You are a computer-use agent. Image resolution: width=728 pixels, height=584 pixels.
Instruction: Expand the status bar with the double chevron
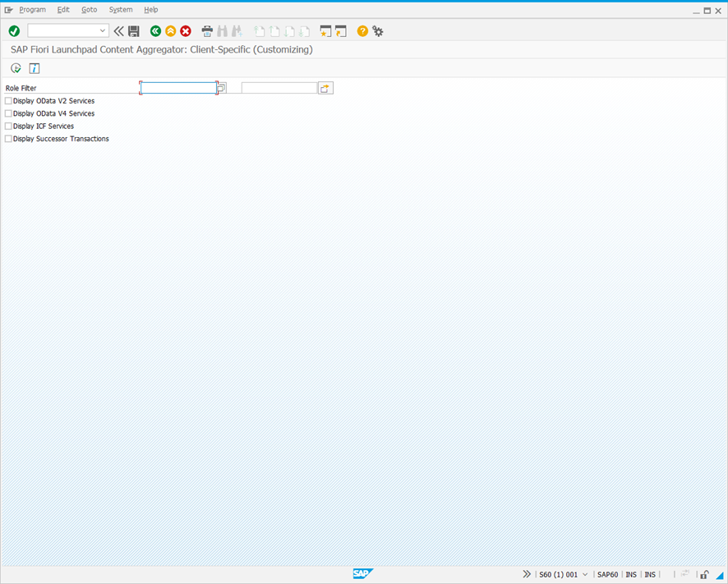point(527,574)
